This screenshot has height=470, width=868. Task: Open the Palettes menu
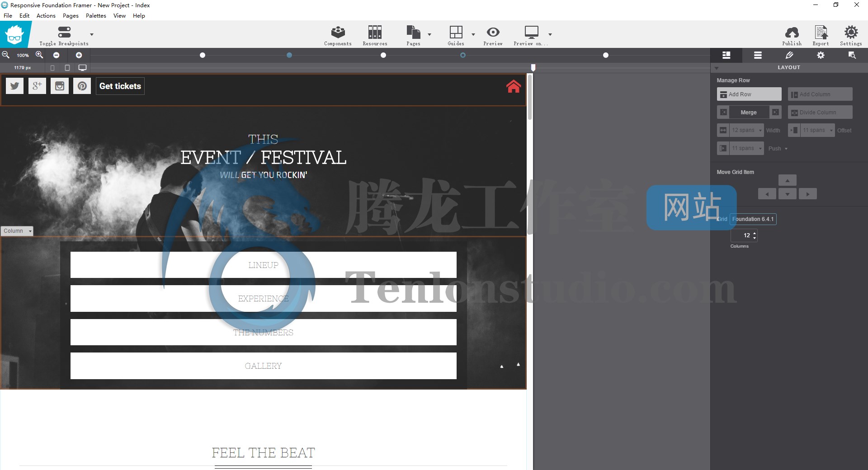[x=96, y=15]
